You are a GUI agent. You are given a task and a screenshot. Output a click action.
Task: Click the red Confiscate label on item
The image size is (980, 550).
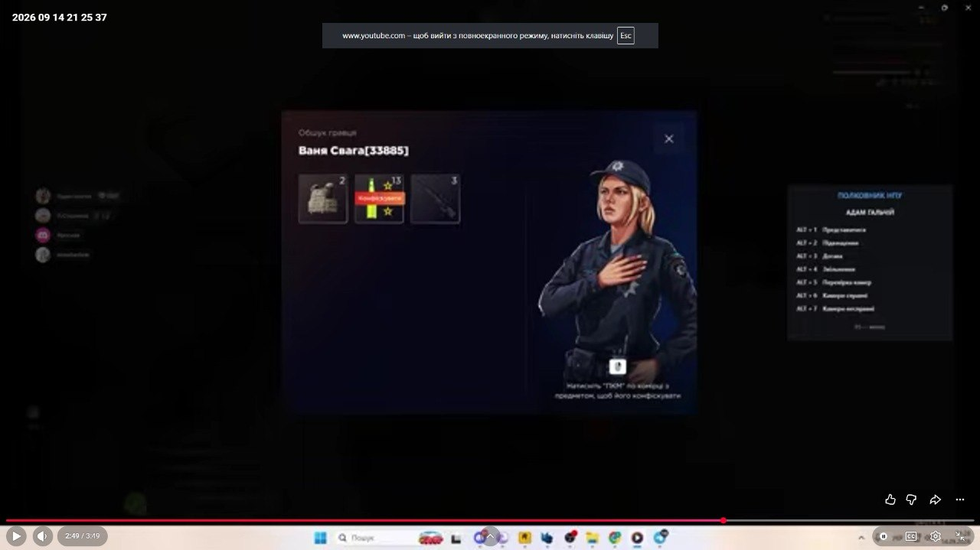380,198
